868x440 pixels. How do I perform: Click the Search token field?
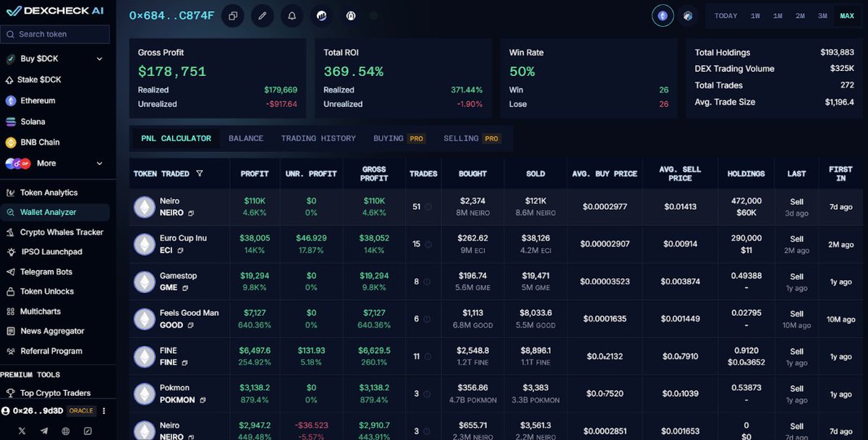click(55, 34)
